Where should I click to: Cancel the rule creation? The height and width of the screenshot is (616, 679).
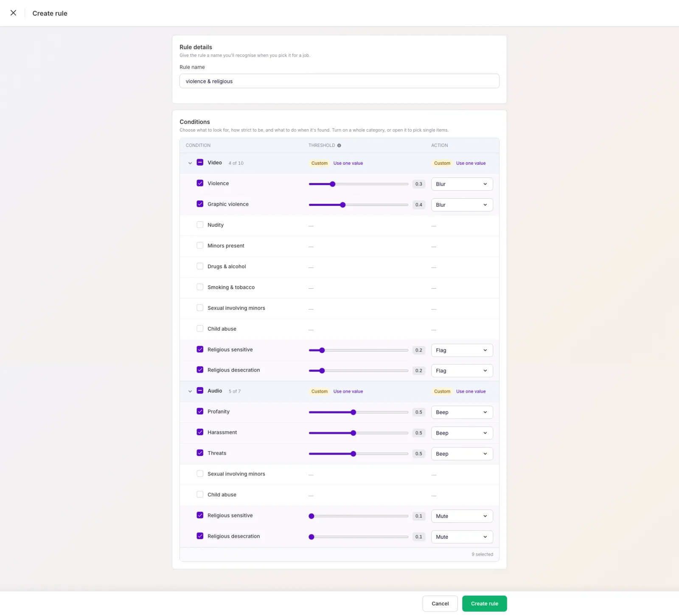point(440,604)
